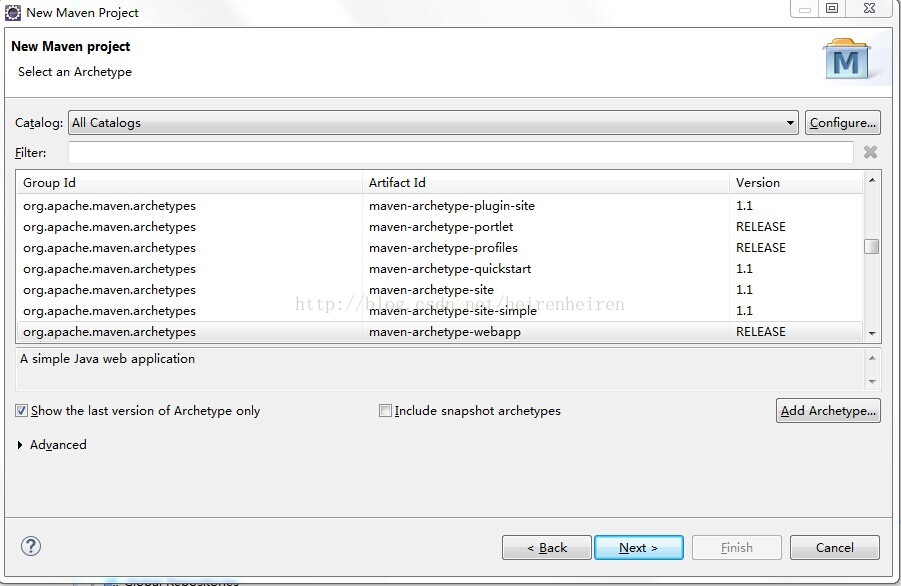Cancel the New Maven Project dialog
Image resolution: width=901 pixels, height=586 pixels.
pyautogui.click(x=834, y=548)
